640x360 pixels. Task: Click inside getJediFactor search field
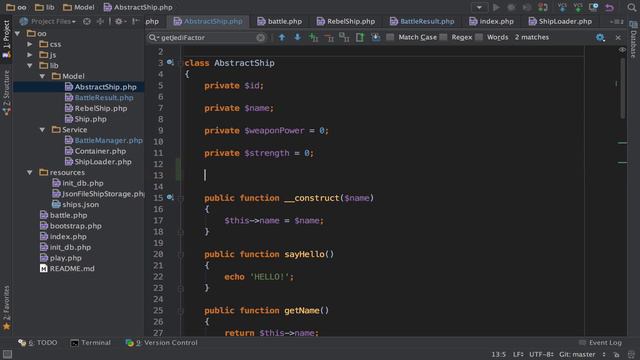208,38
